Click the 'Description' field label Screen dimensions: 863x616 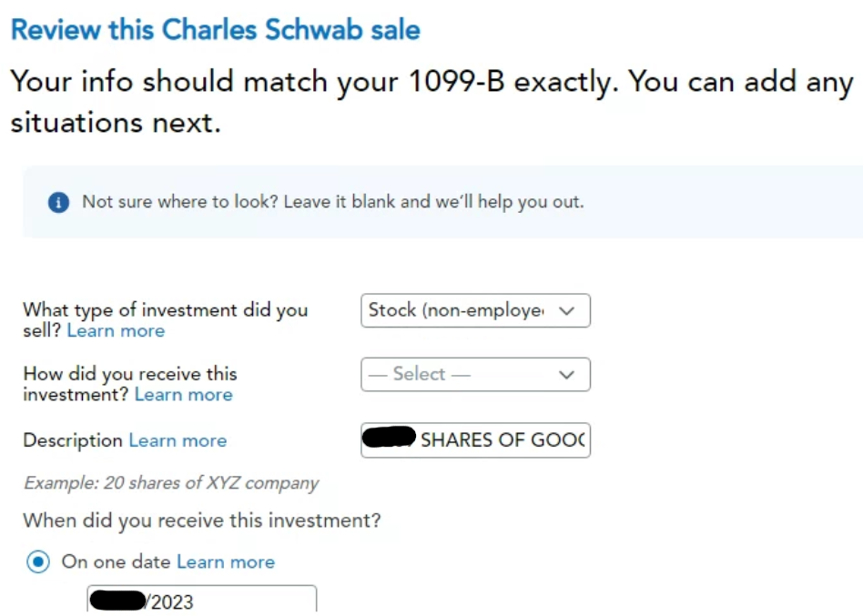[73, 440]
